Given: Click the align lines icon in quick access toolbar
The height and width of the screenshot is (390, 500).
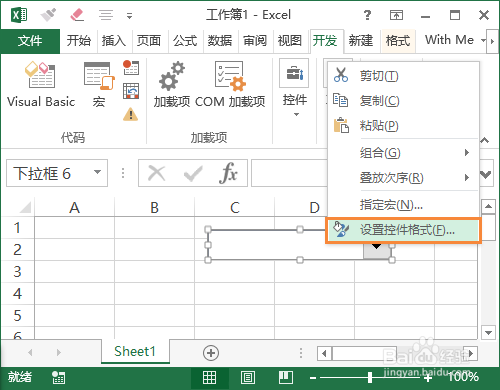Looking at the screenshot, I should [106, 15].
